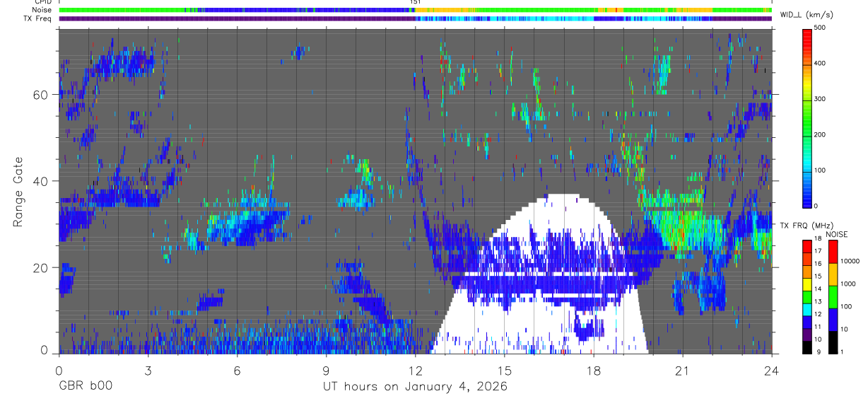The height and width of the screenshot is (401, 868).
Task: Click the '10000' label on NOISE legend
Action: 850,261
